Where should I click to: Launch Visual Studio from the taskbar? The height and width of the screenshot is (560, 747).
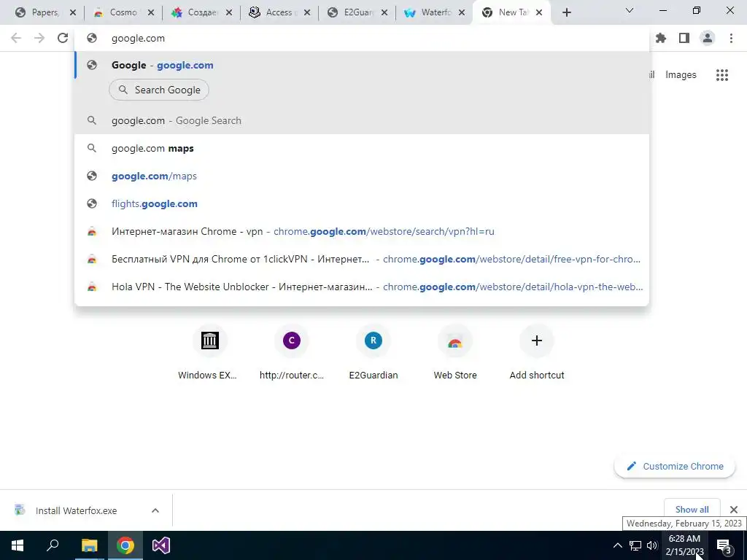point(161,545)
